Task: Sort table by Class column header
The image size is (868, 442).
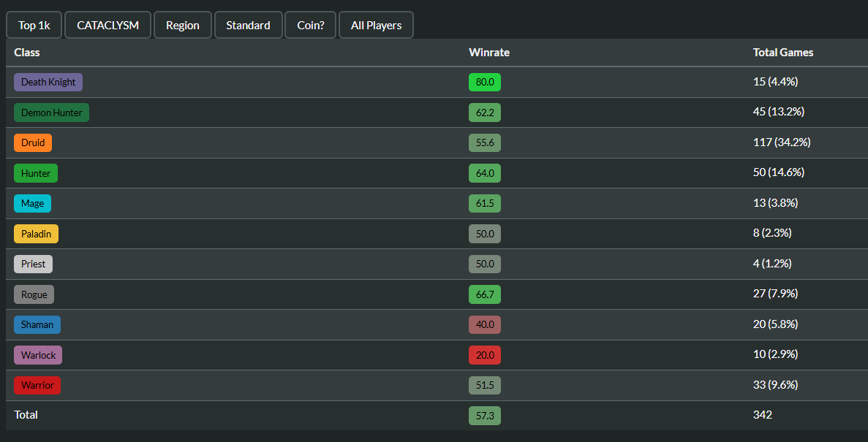Action: click(x=27, y=53)
